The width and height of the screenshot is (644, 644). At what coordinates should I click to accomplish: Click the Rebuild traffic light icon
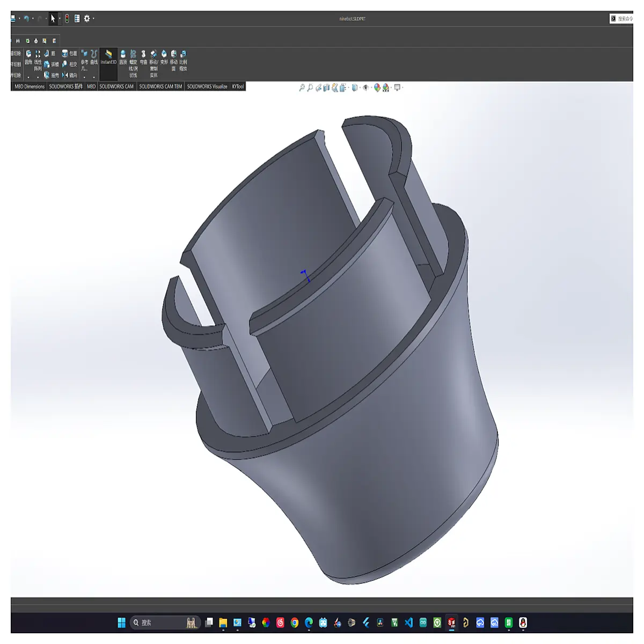(x=67, y=19)
